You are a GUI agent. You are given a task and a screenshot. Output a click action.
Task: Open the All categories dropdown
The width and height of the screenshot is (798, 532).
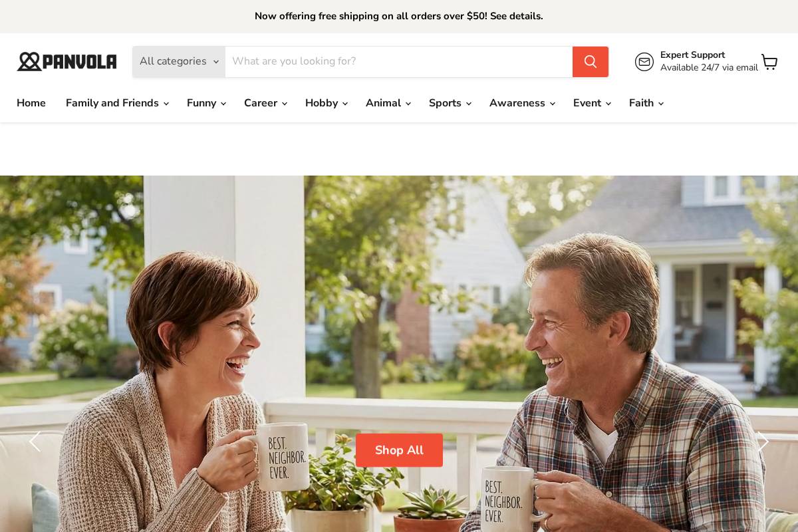pyautogui.click(x=179, y=62)
